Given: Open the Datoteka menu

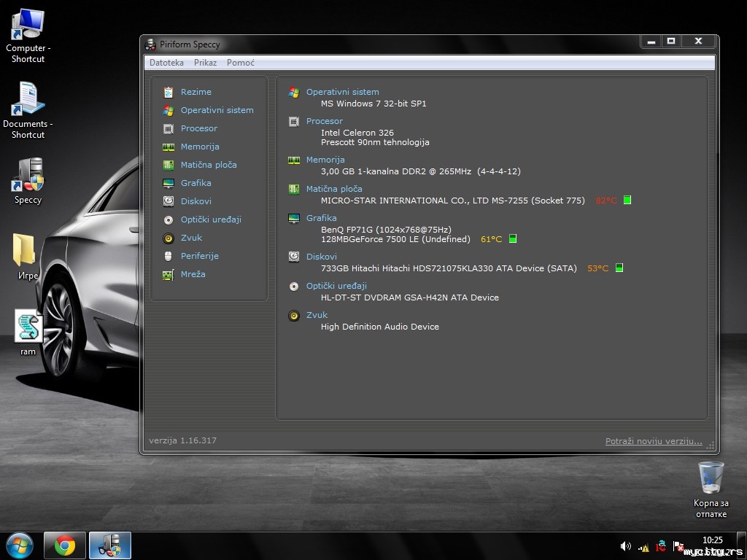Looking at the screenshot, I should click(166, 63).
